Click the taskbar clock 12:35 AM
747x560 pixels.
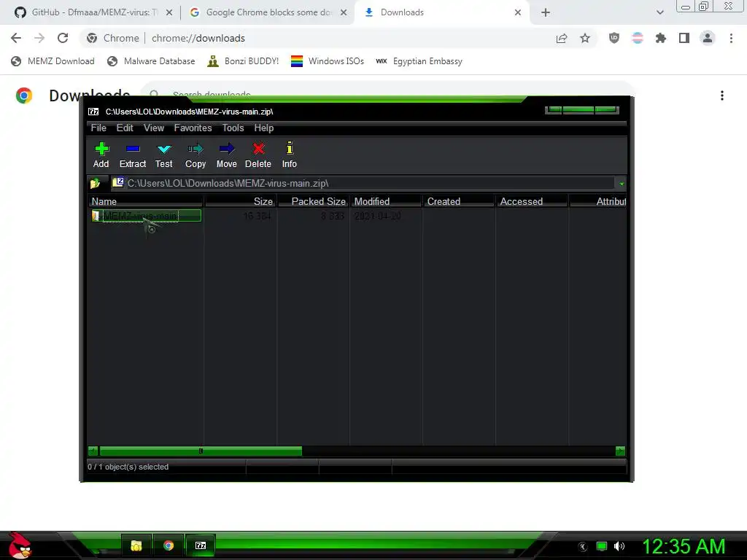(x=684, y=546)
